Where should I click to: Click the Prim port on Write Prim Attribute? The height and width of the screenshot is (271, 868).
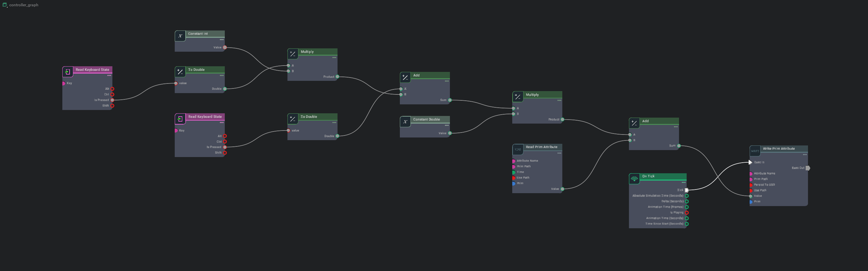[751, 202]
